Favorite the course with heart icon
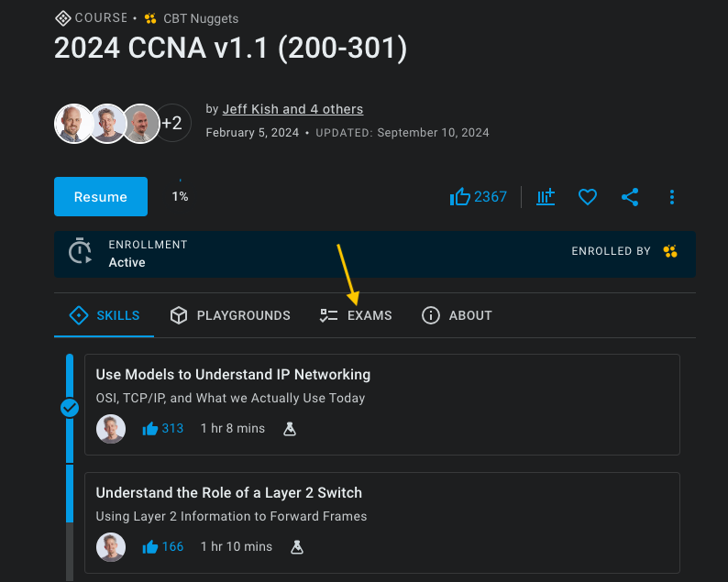 pos(588,197)
